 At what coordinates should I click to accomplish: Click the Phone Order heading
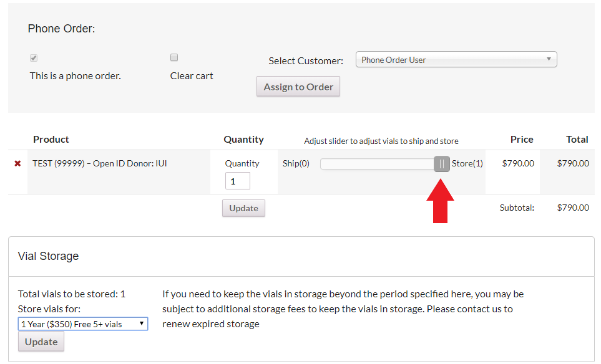61,29
